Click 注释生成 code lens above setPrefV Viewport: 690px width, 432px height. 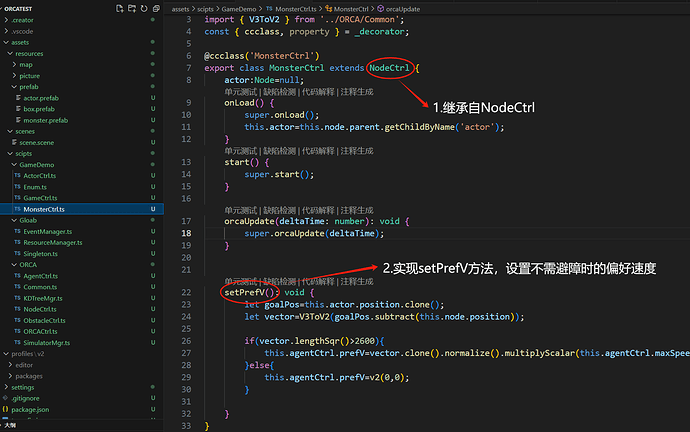tap(357, 282)
